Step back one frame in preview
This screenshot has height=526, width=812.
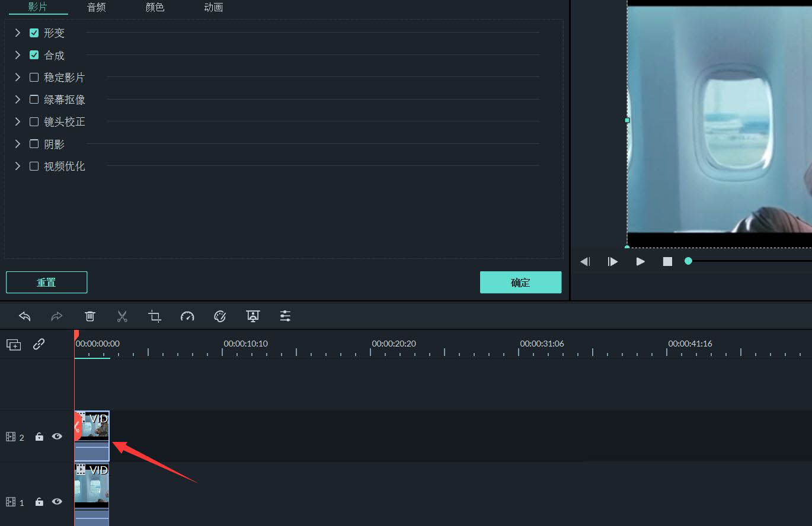pos(585,262)
